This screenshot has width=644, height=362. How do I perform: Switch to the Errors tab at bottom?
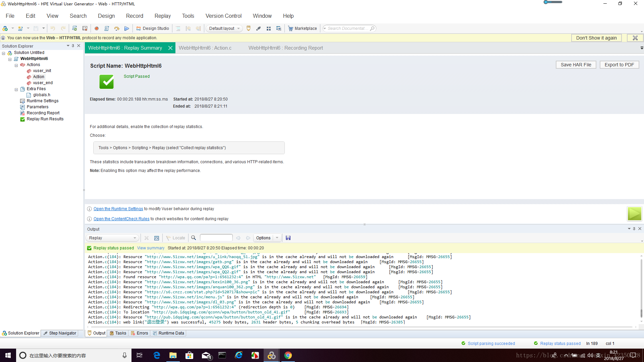pos(140,333)
